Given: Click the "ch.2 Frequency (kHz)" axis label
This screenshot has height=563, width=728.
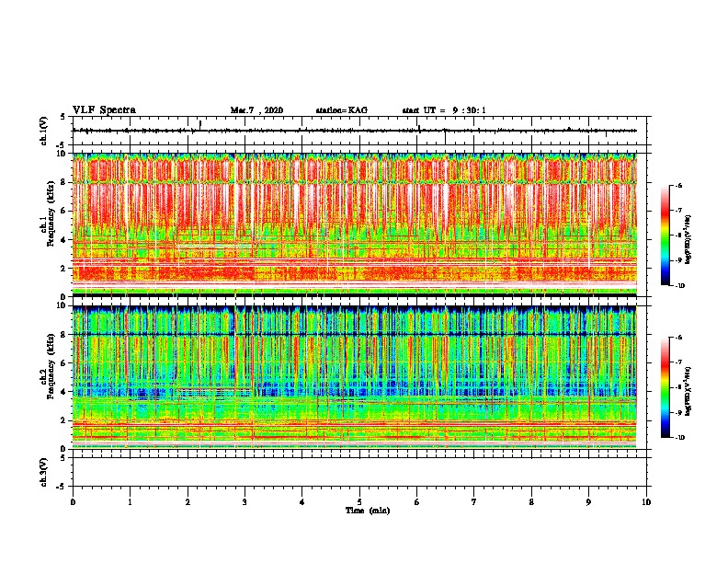Looking at the screenshot, I should [48, 366].
